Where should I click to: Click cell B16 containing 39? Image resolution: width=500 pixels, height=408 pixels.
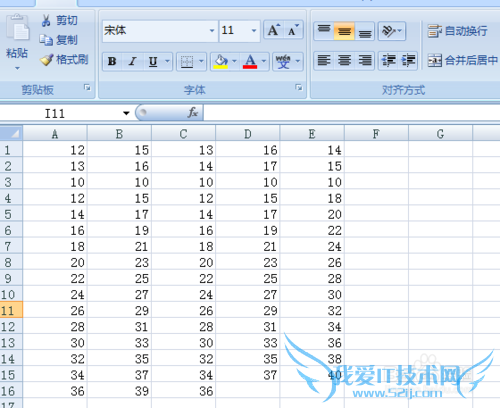(119, 391)
